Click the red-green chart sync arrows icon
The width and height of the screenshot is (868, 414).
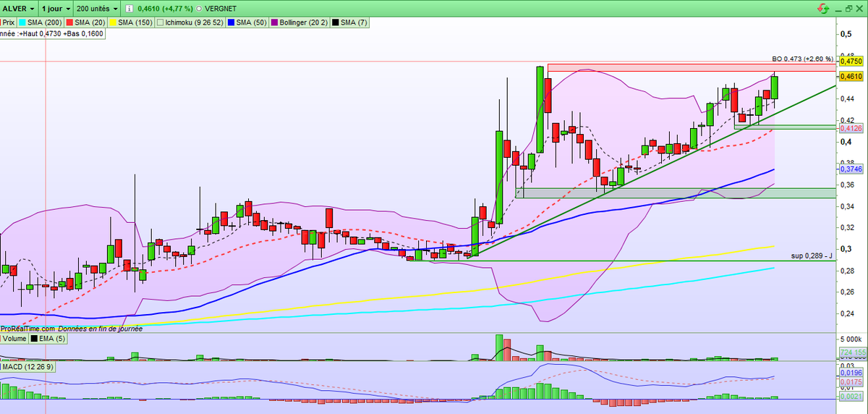(822, 9)
